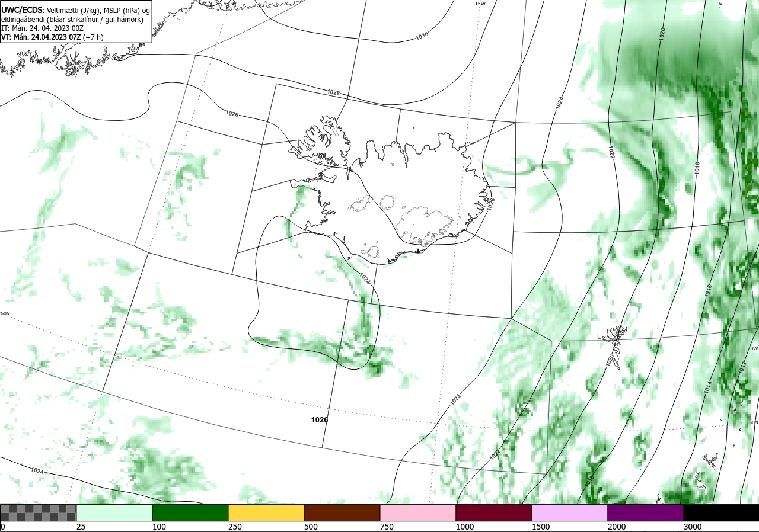Click the valid time "VT: Mán. 24.04.2023 07Z (+7 h)"

52,37
